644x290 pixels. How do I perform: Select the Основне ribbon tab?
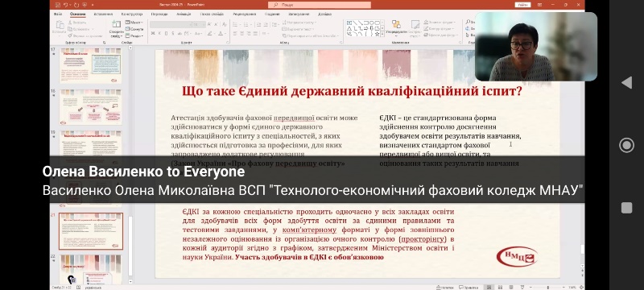78,14
